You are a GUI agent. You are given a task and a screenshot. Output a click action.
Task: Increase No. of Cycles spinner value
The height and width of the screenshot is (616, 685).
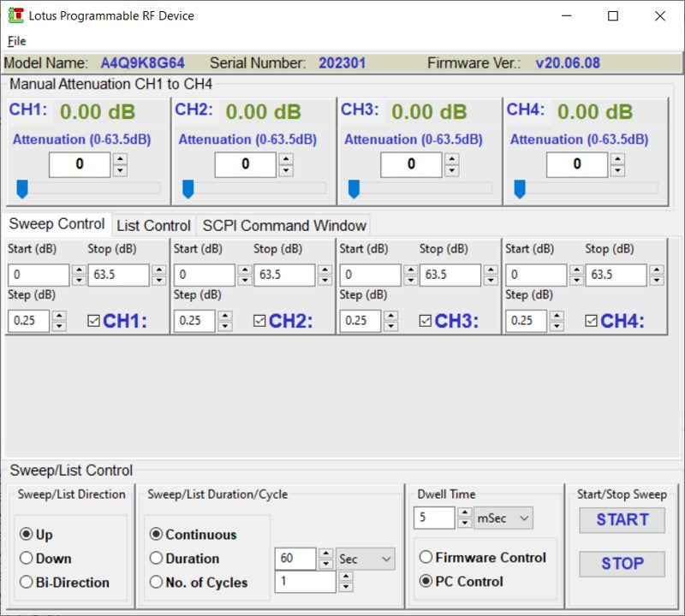point(345,577)
